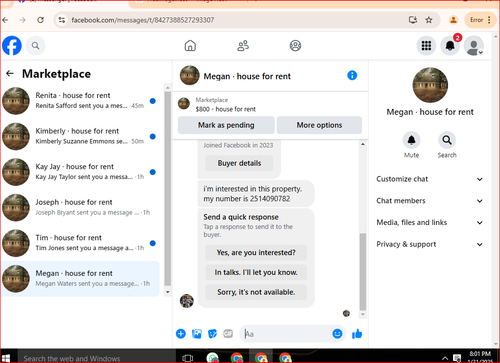Open Kimberly house for rent conversation
The width and height of the screenshot is (500, 363).
point(80,136)
